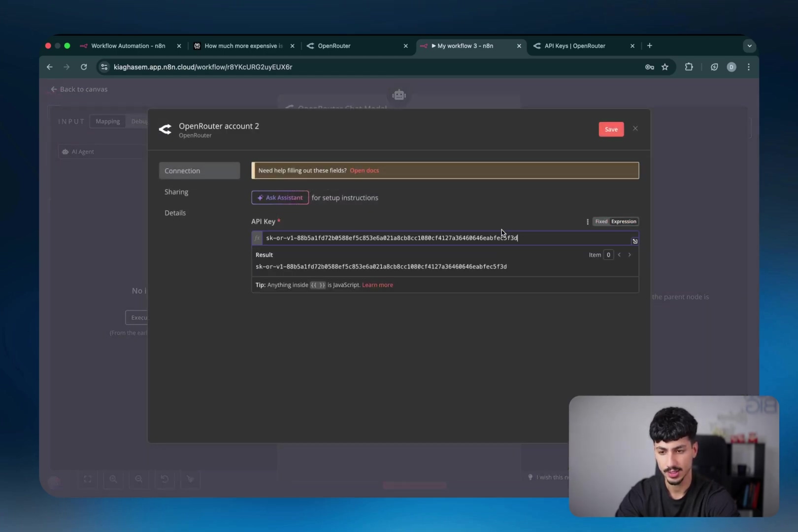Open Learn more link in tip
This screenshot has height=532, width=798.
point(377,285)
